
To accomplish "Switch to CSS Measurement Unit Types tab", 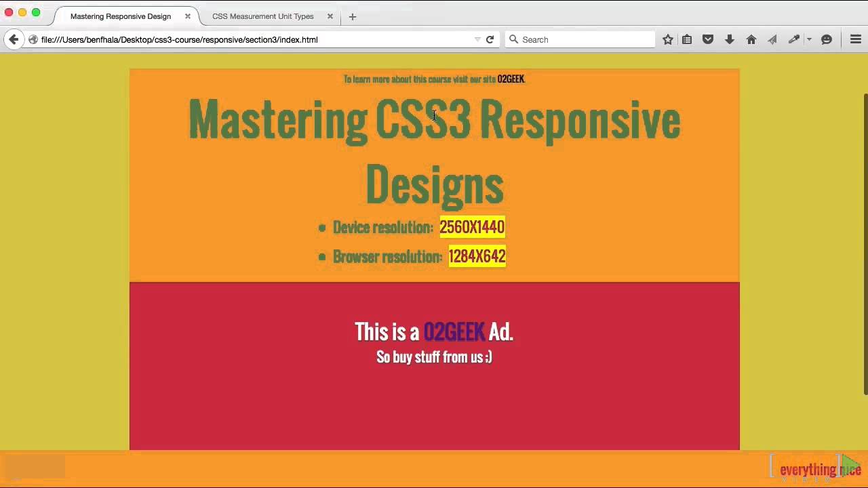I will coord(263,16).
